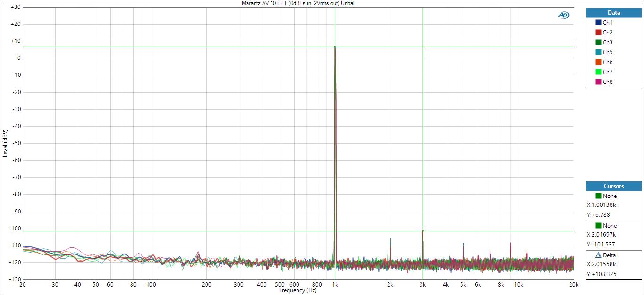The image size is (644, 295).
Task: Click the Ch1 dark blue color swatch
Action: click(x=598, y=23)
